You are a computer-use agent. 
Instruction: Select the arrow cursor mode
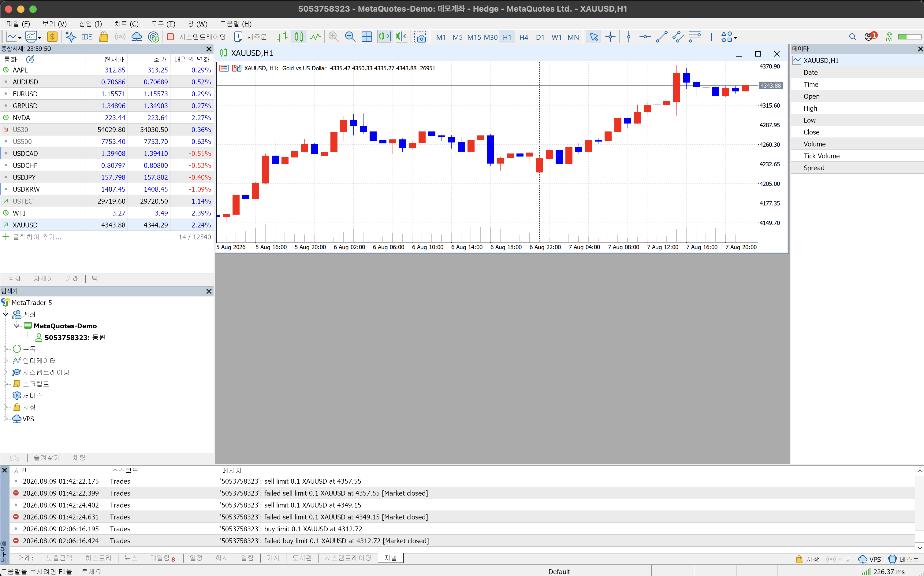point(594,37)
